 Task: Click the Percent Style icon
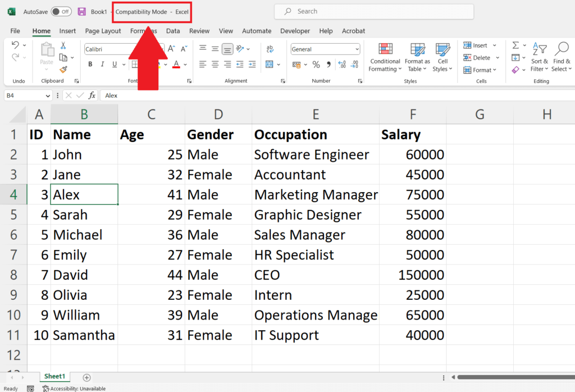pos(316,65)
